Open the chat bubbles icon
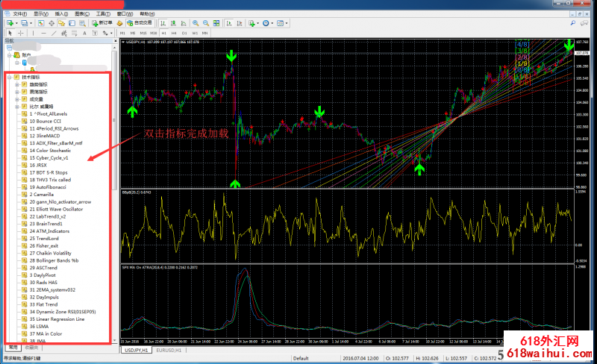Viewport: 597px width, 364px height. [584, 23]
